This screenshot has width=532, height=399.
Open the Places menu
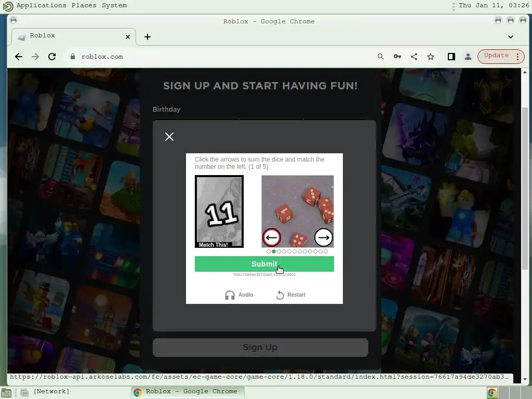point(84,5)
